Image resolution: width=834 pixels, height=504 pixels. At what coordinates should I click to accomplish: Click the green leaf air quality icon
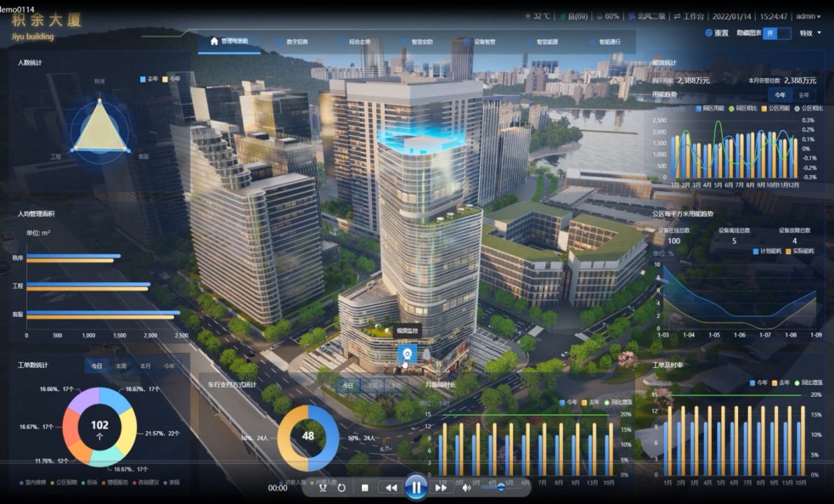[562, 17]
